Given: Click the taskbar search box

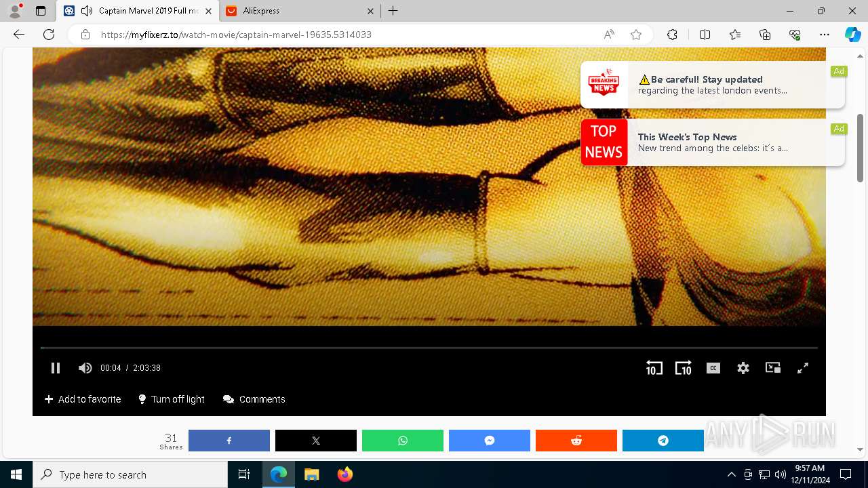Looking at the screenshot, I should click(x=130, y=474).
